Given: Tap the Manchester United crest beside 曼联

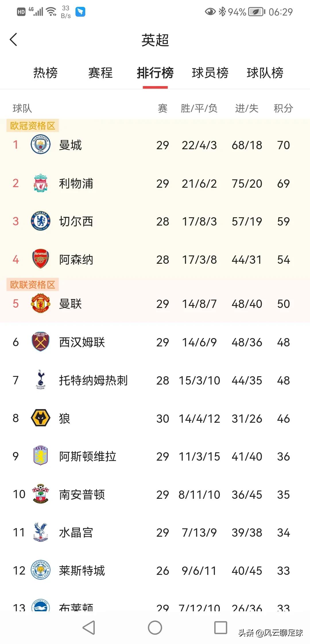Looking at the screenshot, I should pyautogui.click(x=40, y=304).
